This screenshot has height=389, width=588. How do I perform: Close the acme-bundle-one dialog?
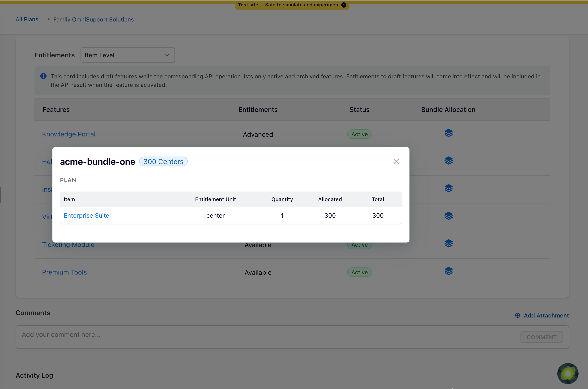click(396, 161)
